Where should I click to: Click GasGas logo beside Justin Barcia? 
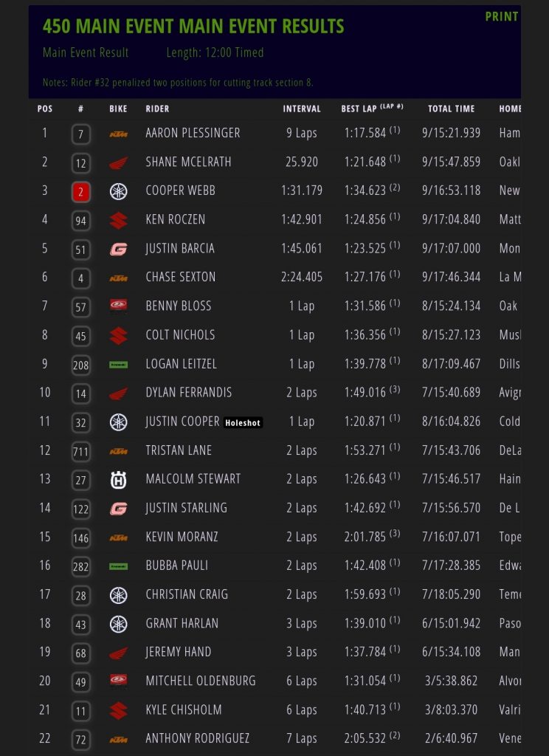118,249
